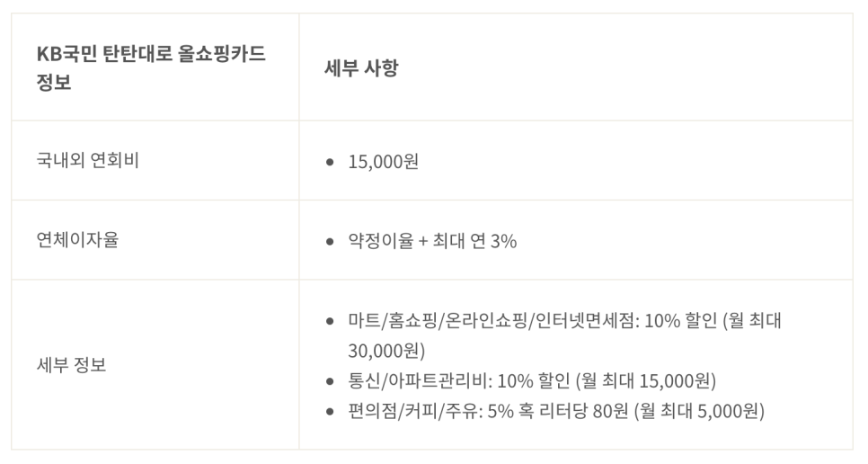Click the 30,000원) continuation text
The width and height of the screenshot is (868, 464).
pos(386,351)
